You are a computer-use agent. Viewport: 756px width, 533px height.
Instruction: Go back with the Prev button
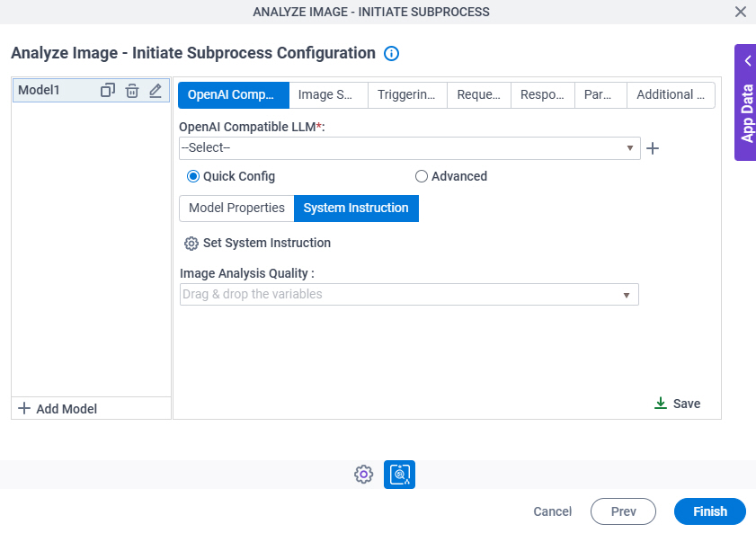[623, 511]
